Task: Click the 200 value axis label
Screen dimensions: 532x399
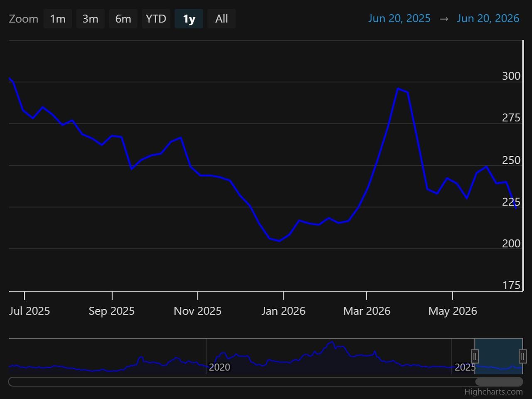Action: coord(511,244)
